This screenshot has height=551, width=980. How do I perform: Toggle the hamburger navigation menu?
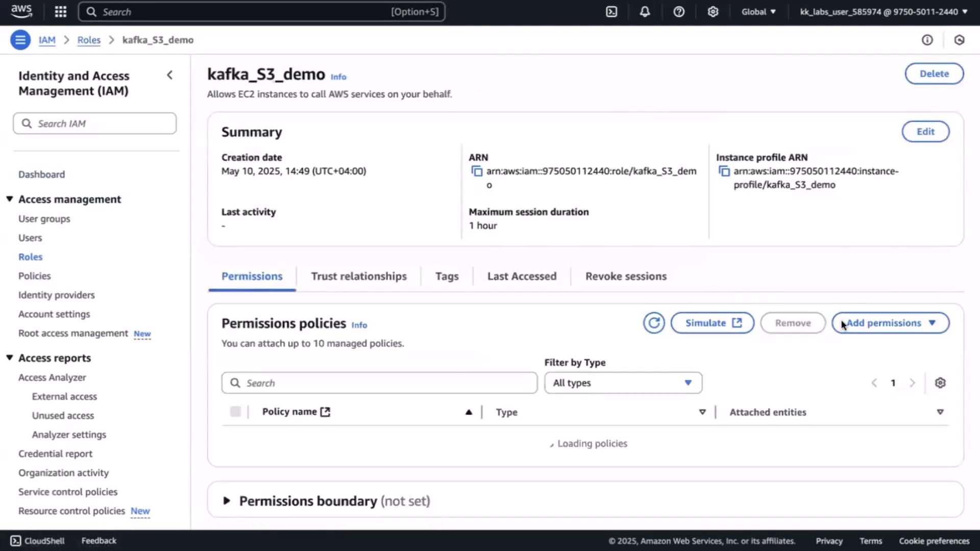pos(20,40)
